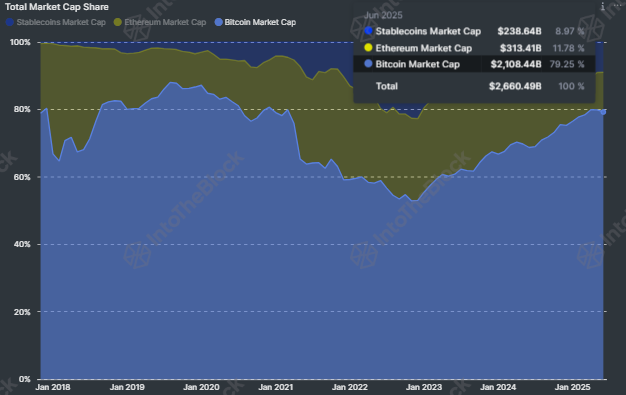Image resolution: width=626 pixels, height=395 pixels.
Task: Click the 'Jan 2019' x-axis label
Action: [127, 387]
